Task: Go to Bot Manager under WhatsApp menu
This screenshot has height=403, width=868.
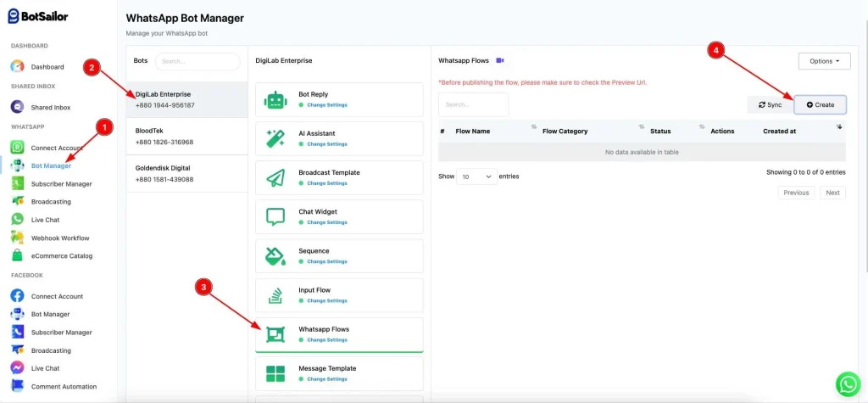Action: pyautogui.click(x=51, y=165)
